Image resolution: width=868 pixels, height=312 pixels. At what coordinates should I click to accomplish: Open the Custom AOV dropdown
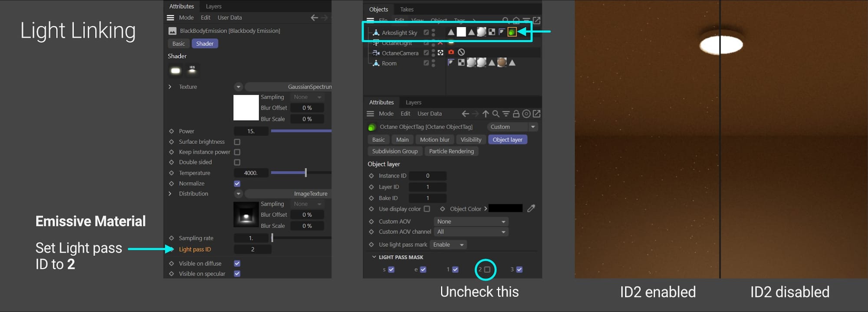471,222
